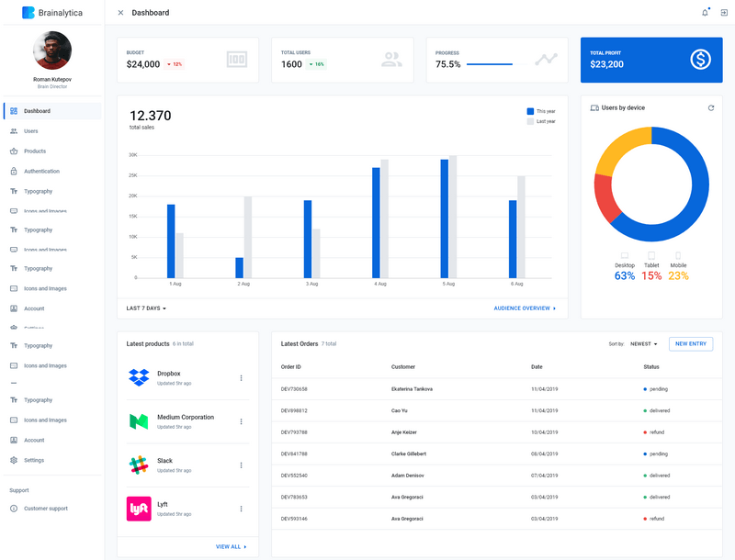Click the Total Profit dollar icon
The width and height of the screenshot is (735, 560).
(701, 60)
